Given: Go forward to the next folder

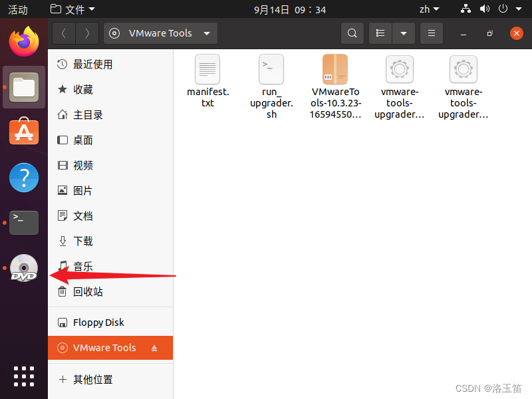Looking at the screenshot, I should pyautogui.click(x=87, y=33).
